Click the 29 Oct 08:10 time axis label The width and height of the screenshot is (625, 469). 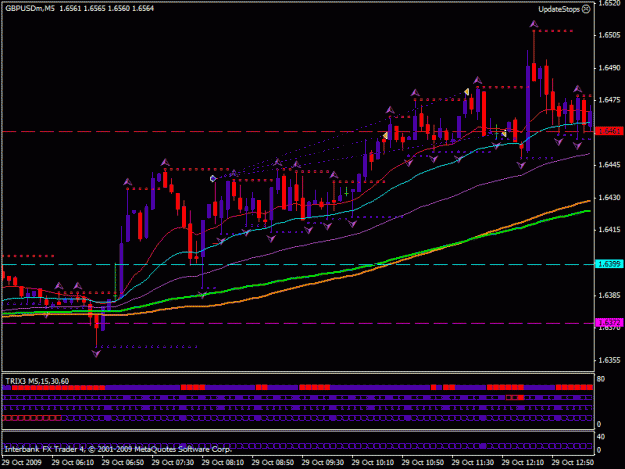coord(222,462)
